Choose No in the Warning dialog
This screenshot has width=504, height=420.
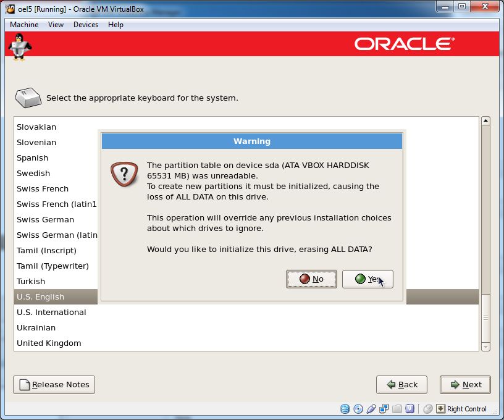coord(311,279)
